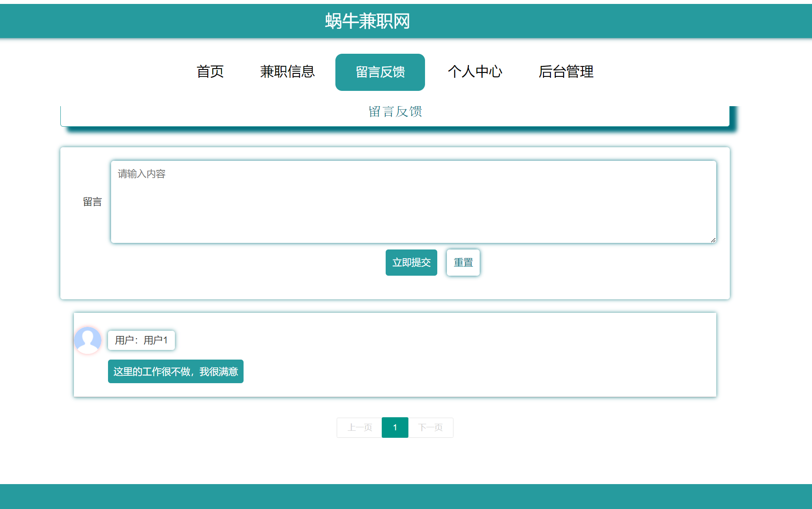Image resolution: width=812 pixels, height=509 pixels.
Task: Go to previous page with 上一页
Action: pyautogui.click(x=359, y=427)
